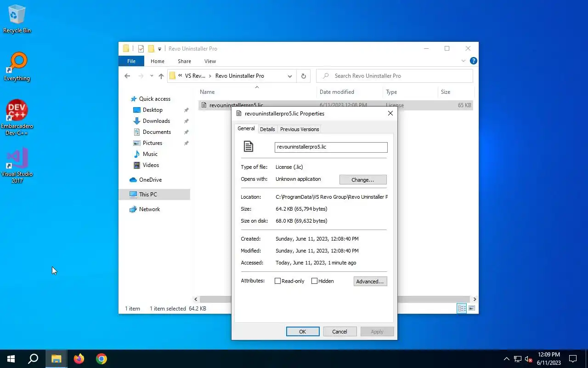Image resolution: width=588 pixels, height=368 pixels.
Task: Open the Recycle Bin desktop icon
Action: [17, 19]
